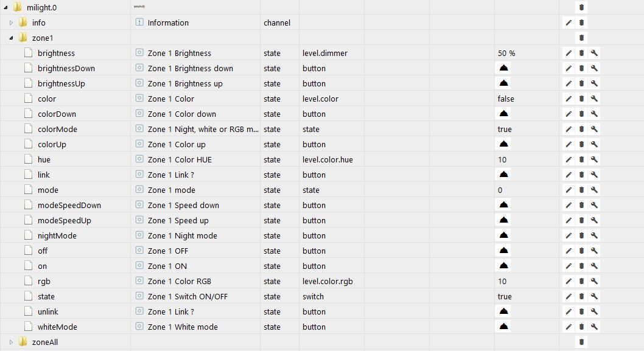The width and height of the screenshot is (644, 351).
Task: Select the colorMode tree item
Action: 57,130
